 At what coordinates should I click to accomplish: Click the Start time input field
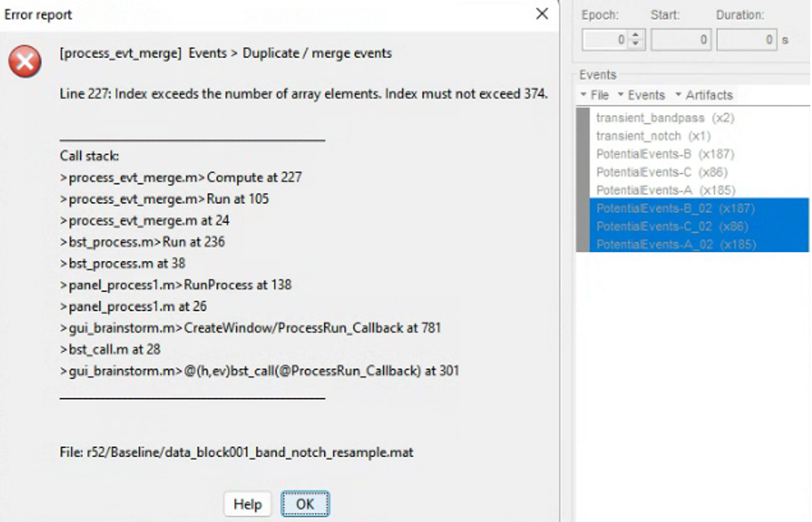680,40
